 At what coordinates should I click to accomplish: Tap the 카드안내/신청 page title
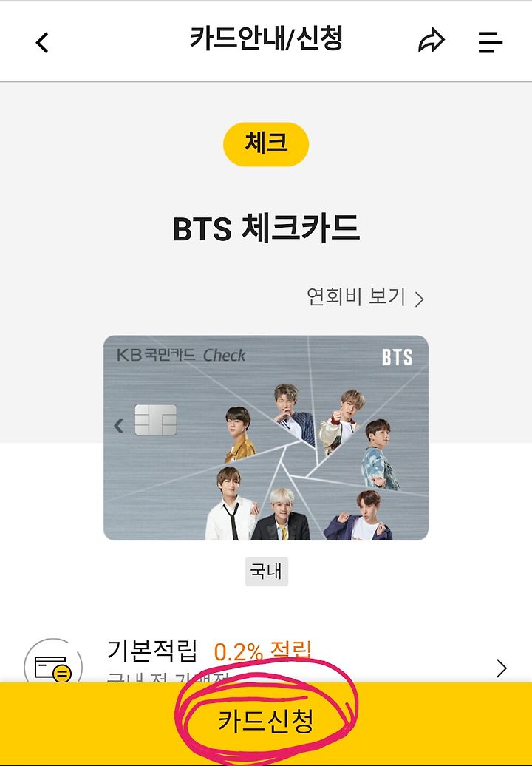tap(266, 38)
